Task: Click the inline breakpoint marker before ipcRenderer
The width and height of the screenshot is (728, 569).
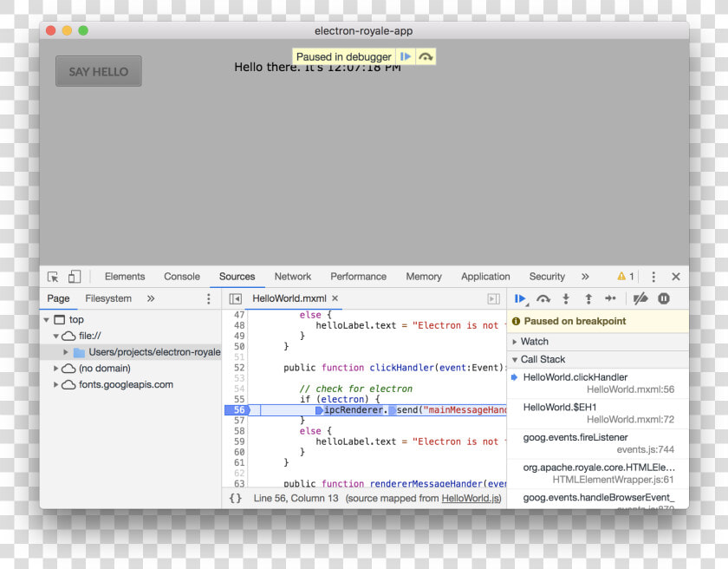Action: pyautogui.click(x=319, y=410)
